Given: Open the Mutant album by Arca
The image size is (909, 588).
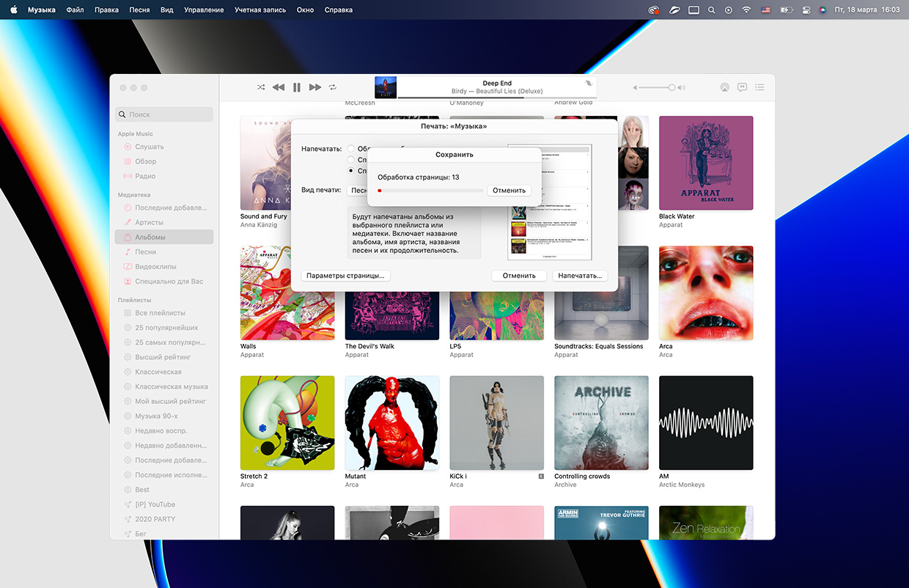Looking at the screenshot, I should click(392, 423).
